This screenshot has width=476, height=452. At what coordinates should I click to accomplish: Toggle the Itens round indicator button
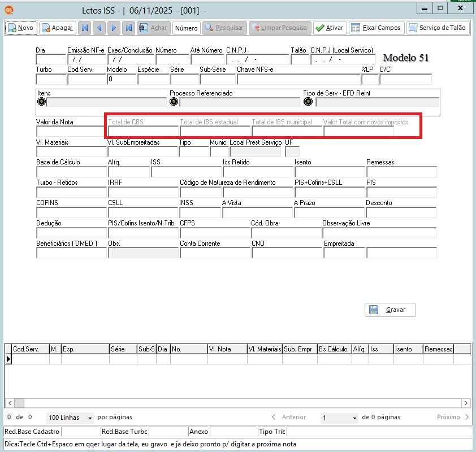click(42, 102)
